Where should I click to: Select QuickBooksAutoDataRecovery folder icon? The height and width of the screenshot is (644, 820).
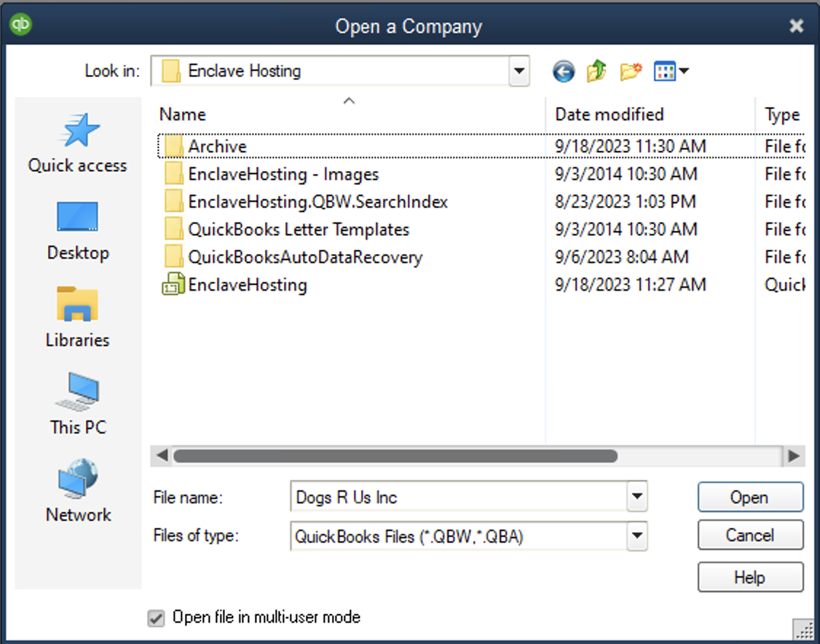pos(173,257)
